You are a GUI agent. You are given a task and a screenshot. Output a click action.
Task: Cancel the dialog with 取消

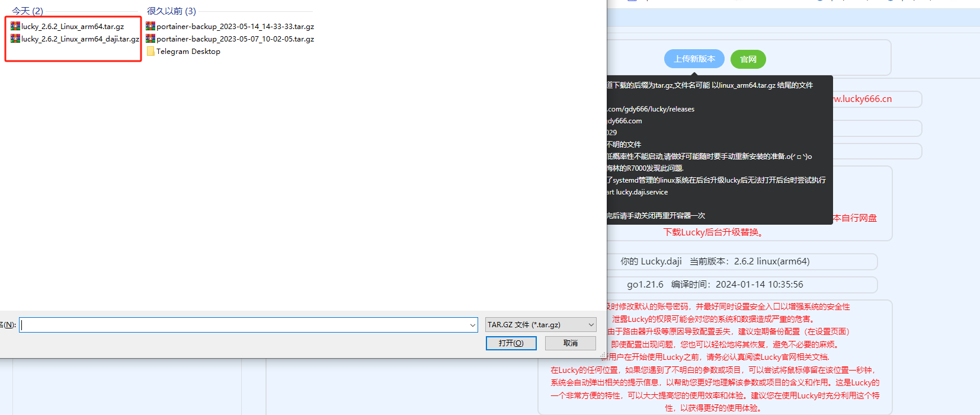coord(570,343)
